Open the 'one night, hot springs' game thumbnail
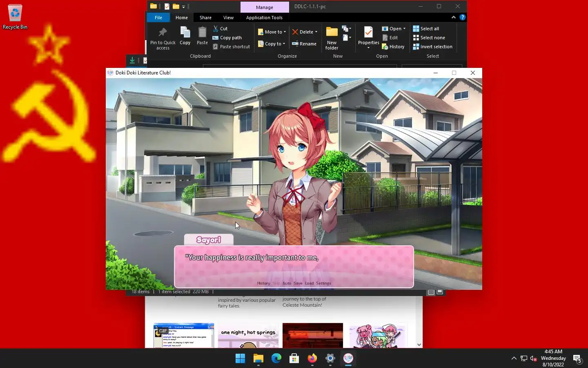 [248, 336]
